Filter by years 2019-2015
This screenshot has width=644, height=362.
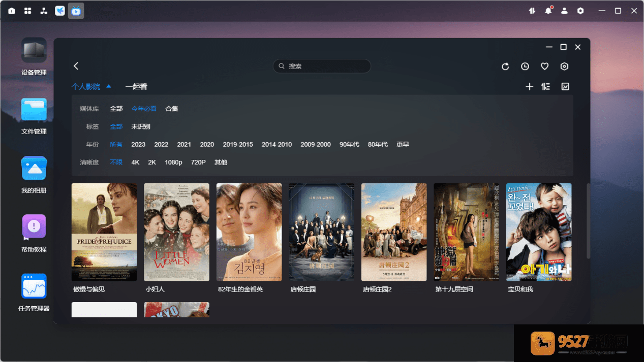tap(238, 145)
